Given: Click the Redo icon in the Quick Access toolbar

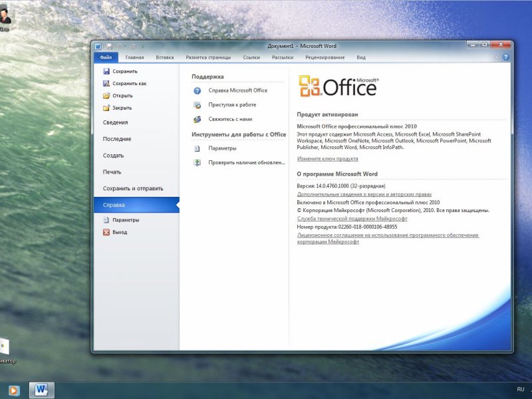Looking at the screenshot, I should [132, 46].
